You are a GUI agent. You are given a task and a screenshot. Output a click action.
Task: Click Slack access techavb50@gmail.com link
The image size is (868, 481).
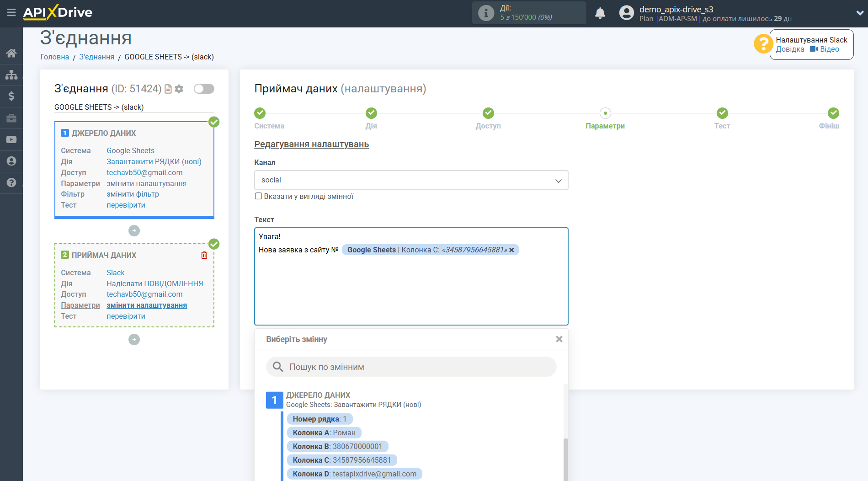(144, 294)
